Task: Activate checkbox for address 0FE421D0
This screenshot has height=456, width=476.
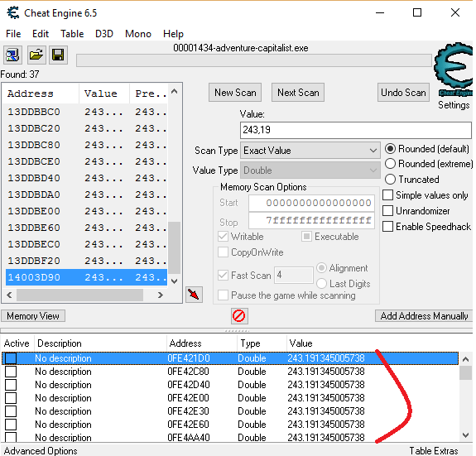Action: 11,358
